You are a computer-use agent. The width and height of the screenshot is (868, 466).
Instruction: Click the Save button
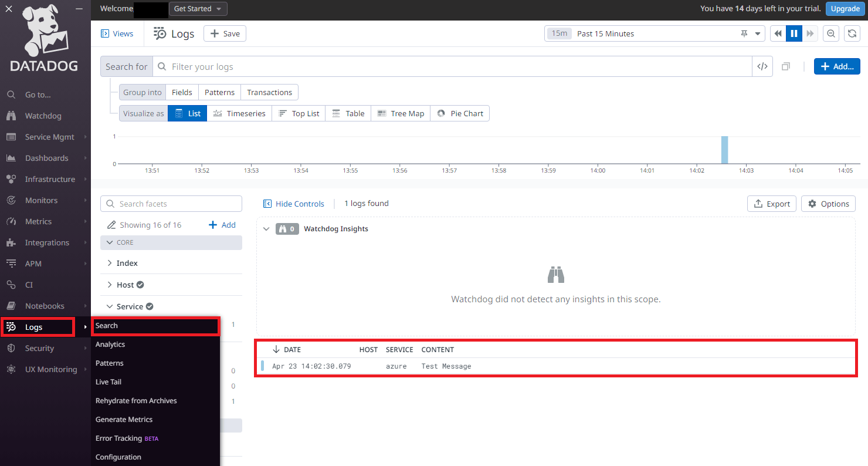click(x=225, y=33)
